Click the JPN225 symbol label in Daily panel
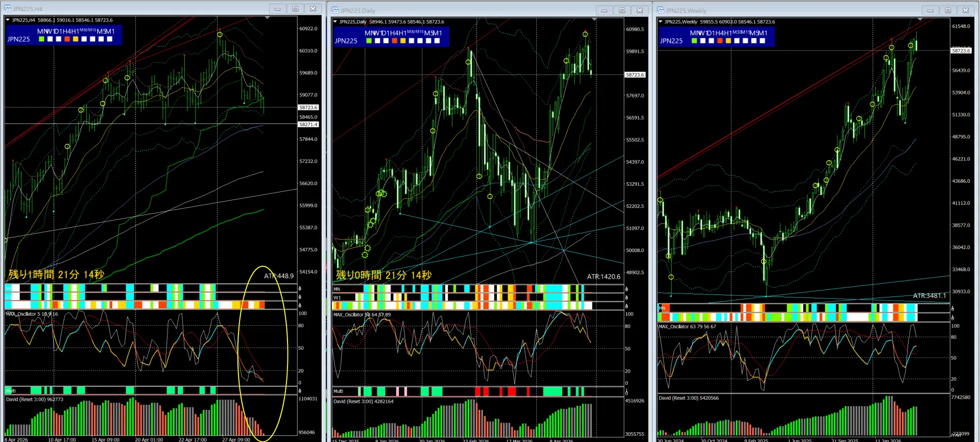This screenshot has width=980, height=442. (x=346, y=41)
